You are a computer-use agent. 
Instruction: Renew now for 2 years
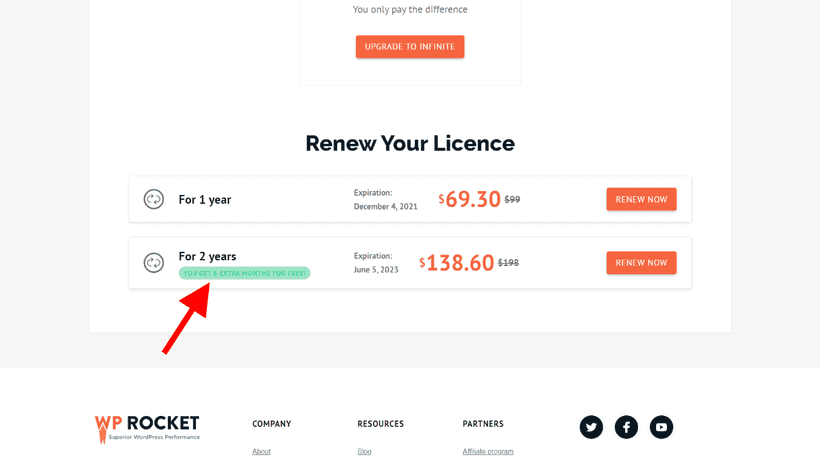point(641,263)
